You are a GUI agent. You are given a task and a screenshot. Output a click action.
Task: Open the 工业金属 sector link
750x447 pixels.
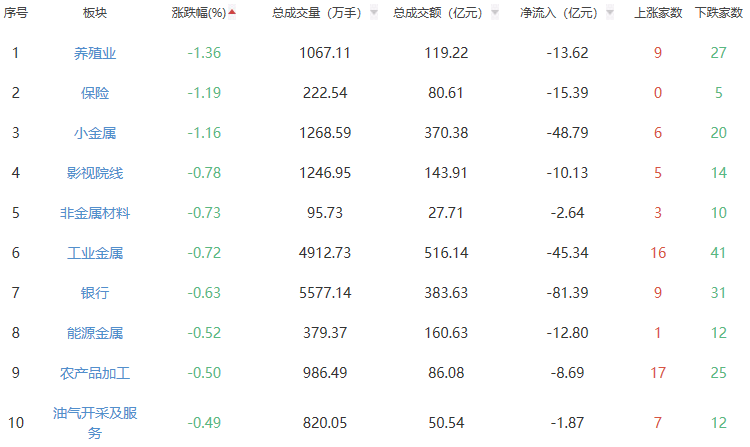pos(95,253)
